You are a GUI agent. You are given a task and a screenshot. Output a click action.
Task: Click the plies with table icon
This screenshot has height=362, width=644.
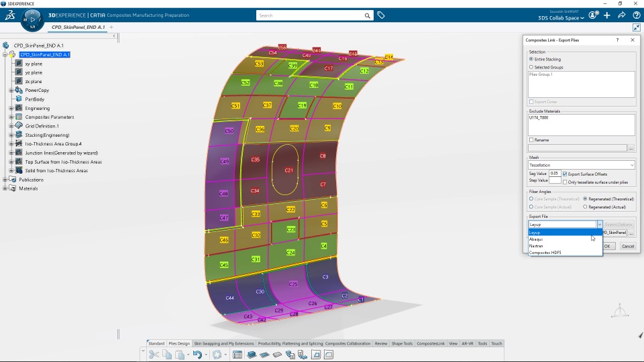point(290,355)
